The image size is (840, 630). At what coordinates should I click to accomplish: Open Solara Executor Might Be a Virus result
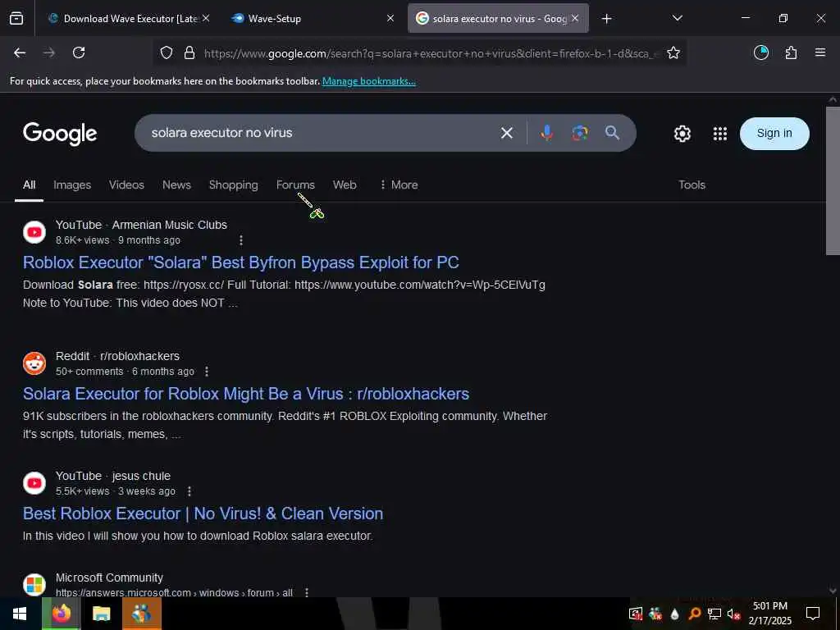pos(246,394)
